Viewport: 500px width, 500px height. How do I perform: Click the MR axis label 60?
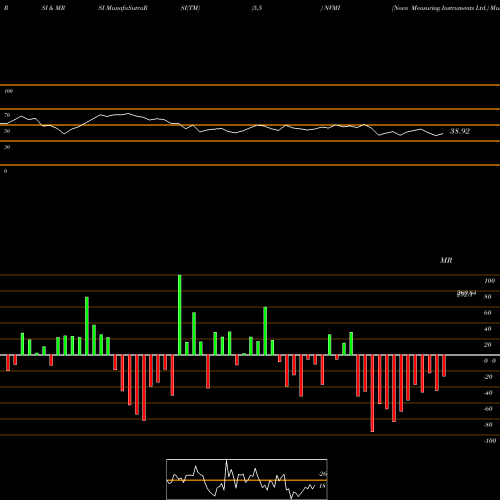click(x=488, y=313)
